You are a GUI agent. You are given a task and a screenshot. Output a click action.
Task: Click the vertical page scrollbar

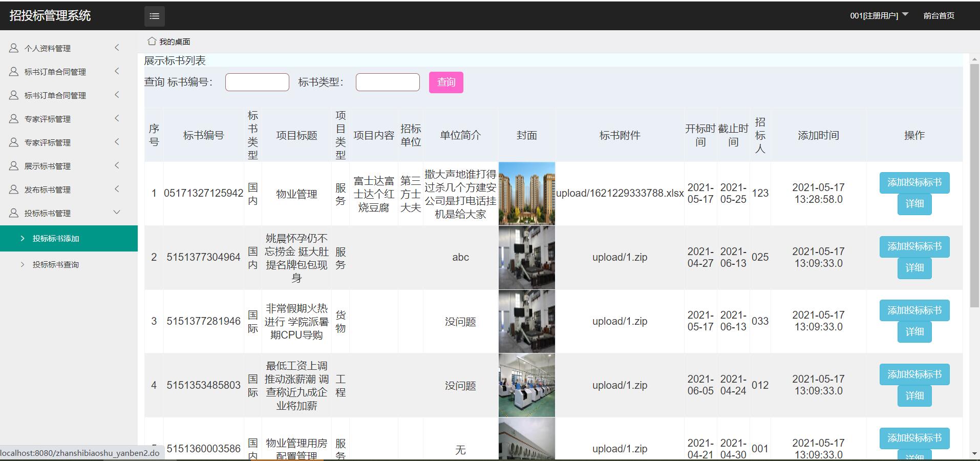(974, 185)
